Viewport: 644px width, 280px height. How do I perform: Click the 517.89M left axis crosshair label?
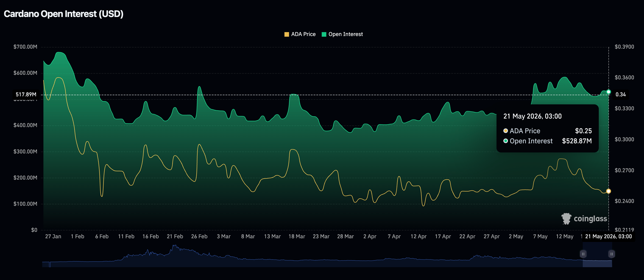[x=26, y=94]
